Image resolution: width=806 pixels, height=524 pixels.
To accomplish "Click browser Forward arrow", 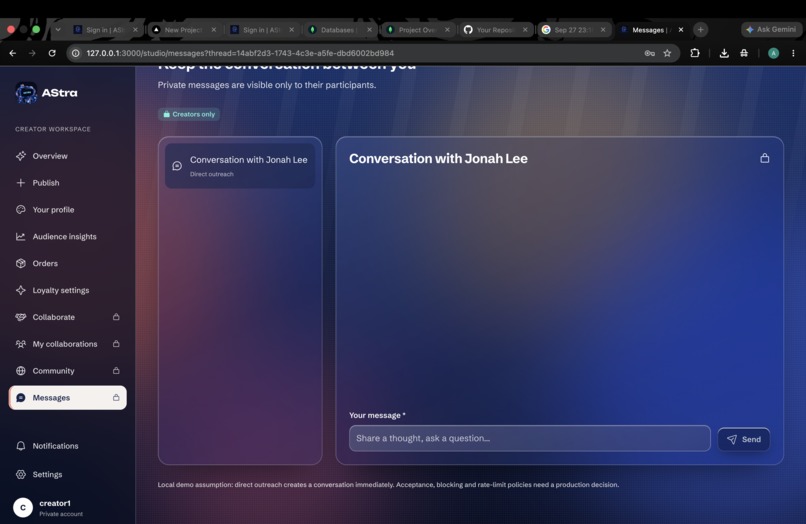I will pyautogui.click(x=32, y=53).
